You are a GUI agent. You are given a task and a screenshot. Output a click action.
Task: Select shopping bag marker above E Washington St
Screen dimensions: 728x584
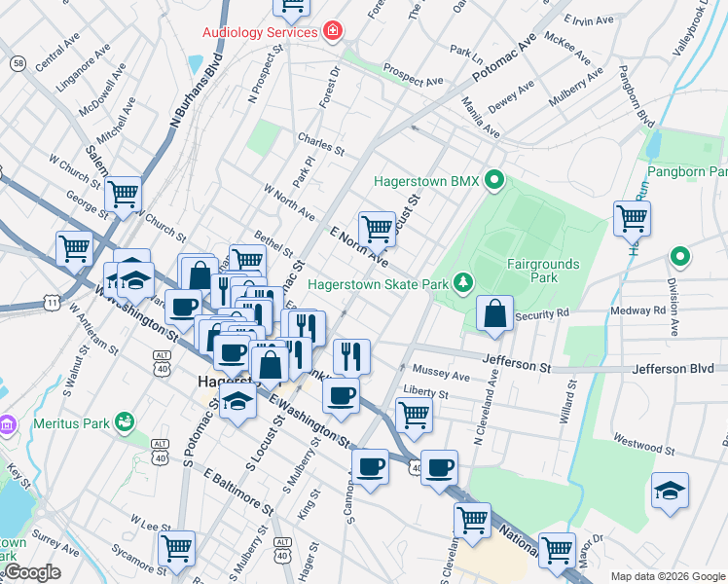click(x=271, y=366)
